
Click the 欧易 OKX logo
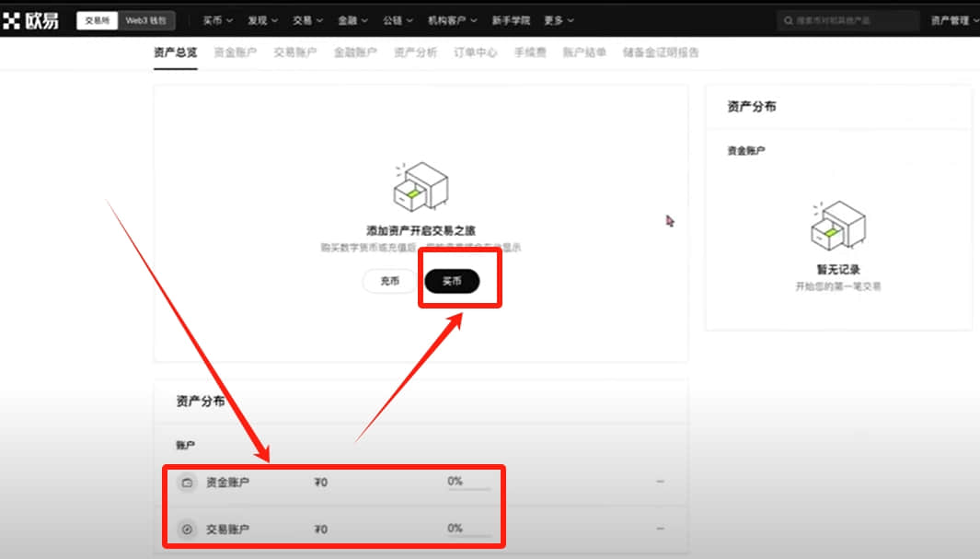(30, 20)
